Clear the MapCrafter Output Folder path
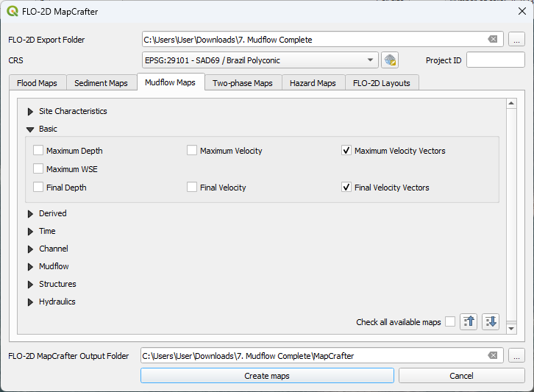 pos(492,356)
